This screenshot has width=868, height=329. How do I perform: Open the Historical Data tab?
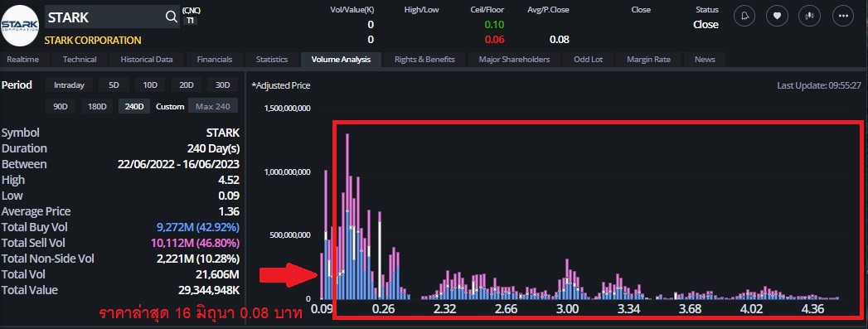coord(147,59)
